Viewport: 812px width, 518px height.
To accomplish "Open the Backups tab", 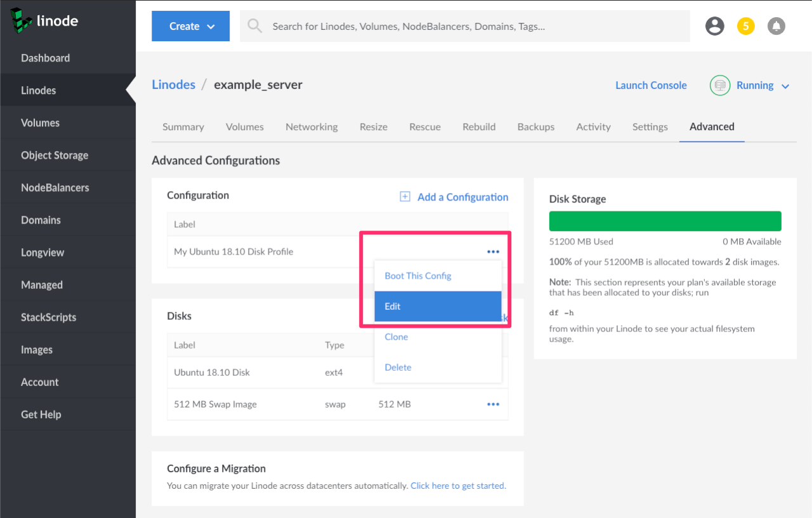I will click(x=535, y=127).
